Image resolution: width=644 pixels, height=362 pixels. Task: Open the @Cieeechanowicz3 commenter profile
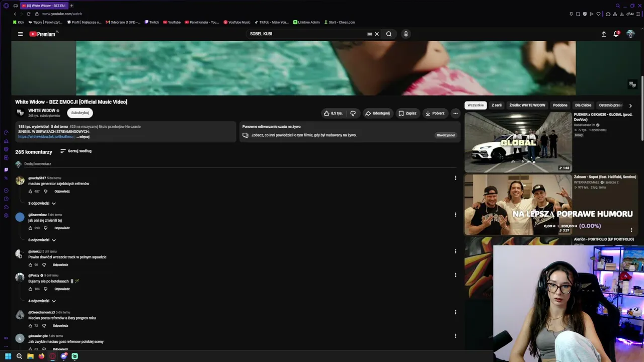(41, 312)
